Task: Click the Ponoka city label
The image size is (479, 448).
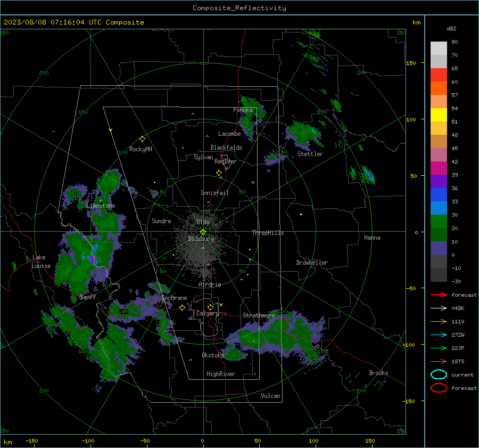Action: coord(243,110)
